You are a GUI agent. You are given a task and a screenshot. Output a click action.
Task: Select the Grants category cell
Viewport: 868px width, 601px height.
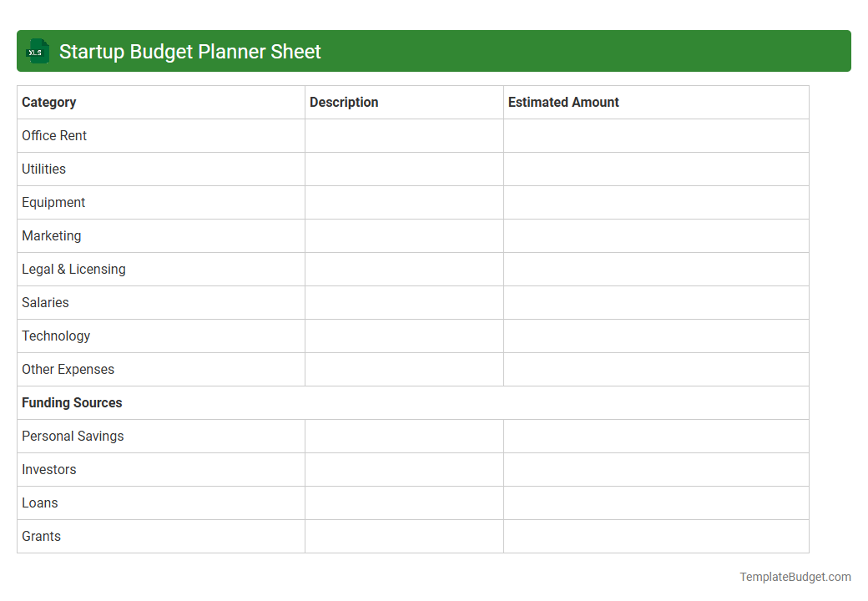41,536
